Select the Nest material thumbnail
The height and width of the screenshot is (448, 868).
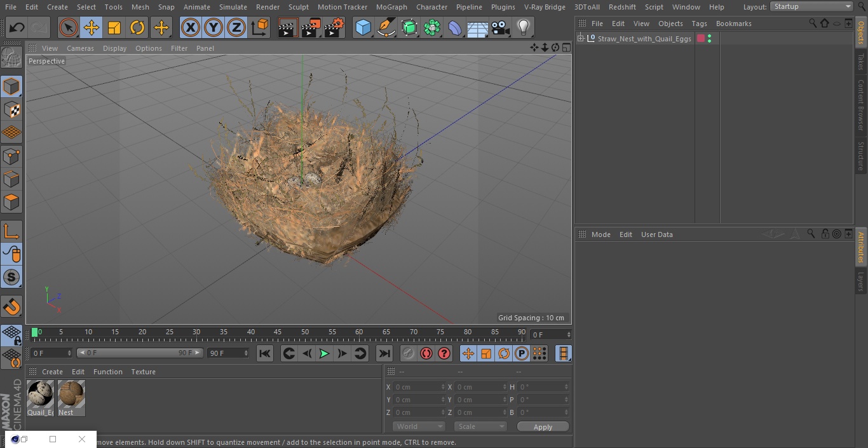[71, 395]
